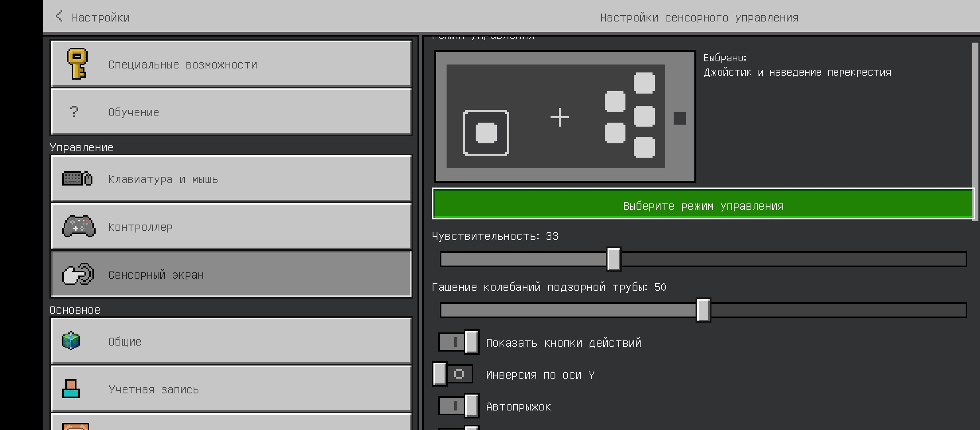Toggle the Автопрыжок switch
The height and width of the screenshot is (430, 980).
click(459, 406)
